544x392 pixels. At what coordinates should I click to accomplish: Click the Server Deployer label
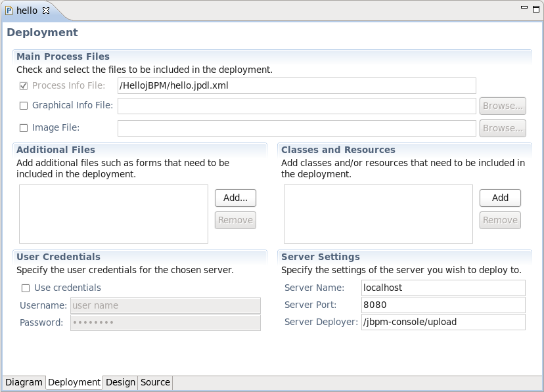point(321,322)
